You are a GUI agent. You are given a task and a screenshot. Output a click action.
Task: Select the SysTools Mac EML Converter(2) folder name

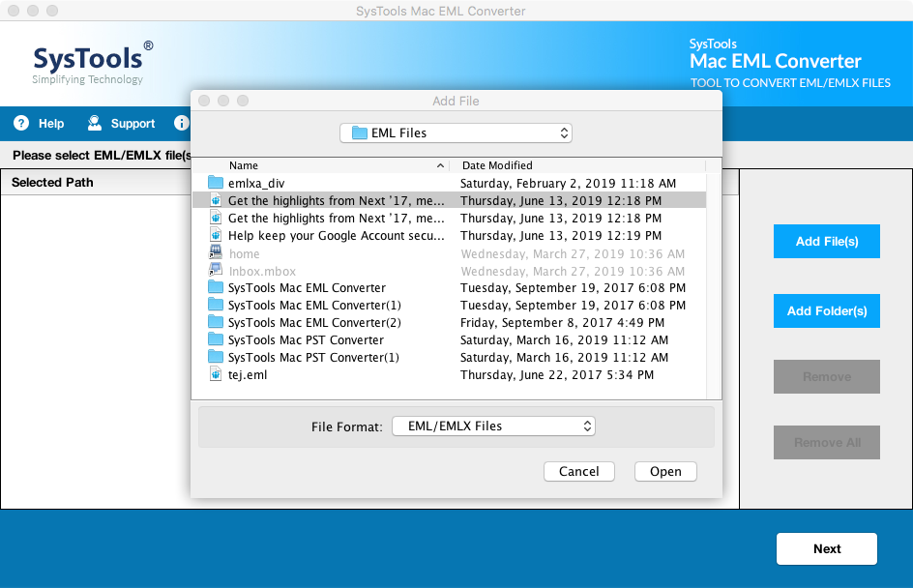[314, 322]
